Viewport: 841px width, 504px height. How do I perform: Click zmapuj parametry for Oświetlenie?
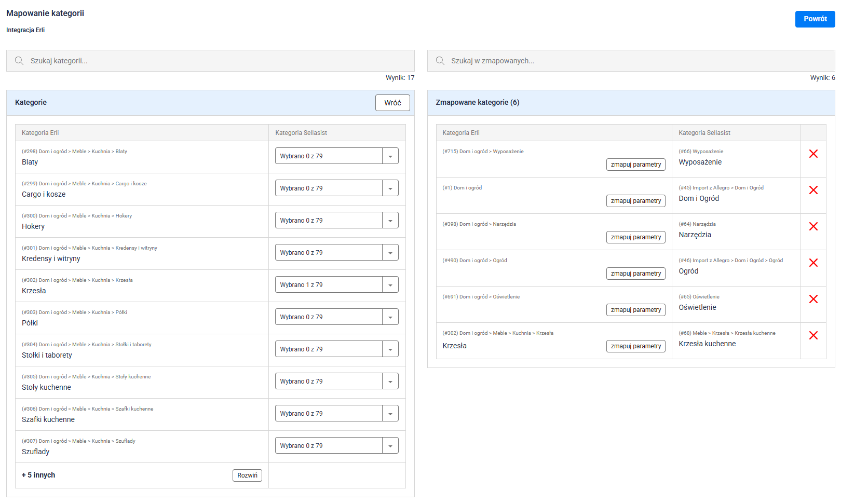point(635,310)
